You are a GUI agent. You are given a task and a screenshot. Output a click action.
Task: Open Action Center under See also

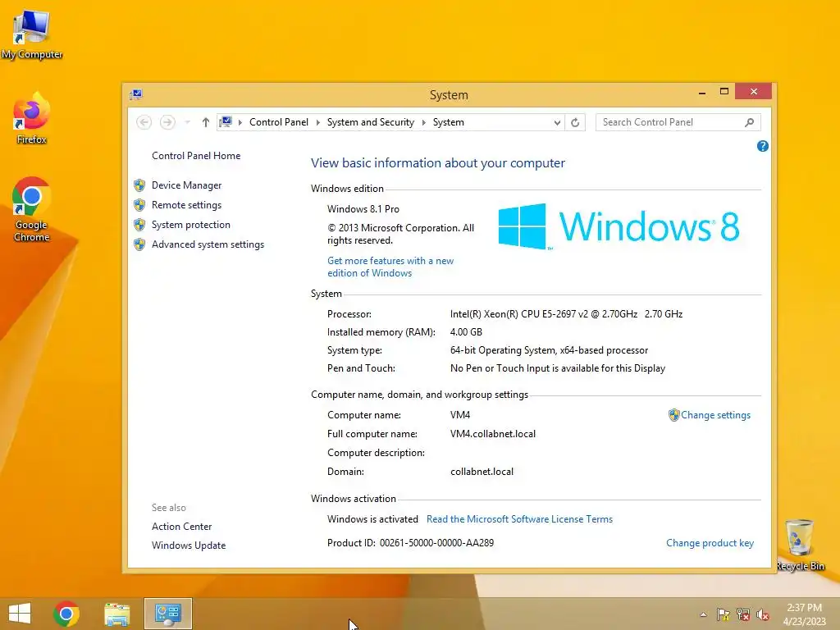(x=181, y=527)
